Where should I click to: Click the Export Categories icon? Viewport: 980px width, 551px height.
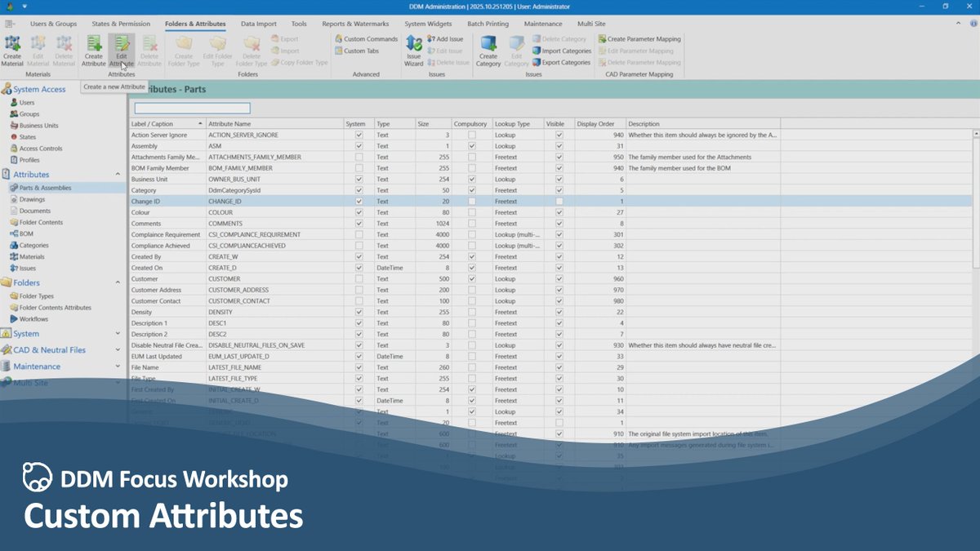click(561, 62)
